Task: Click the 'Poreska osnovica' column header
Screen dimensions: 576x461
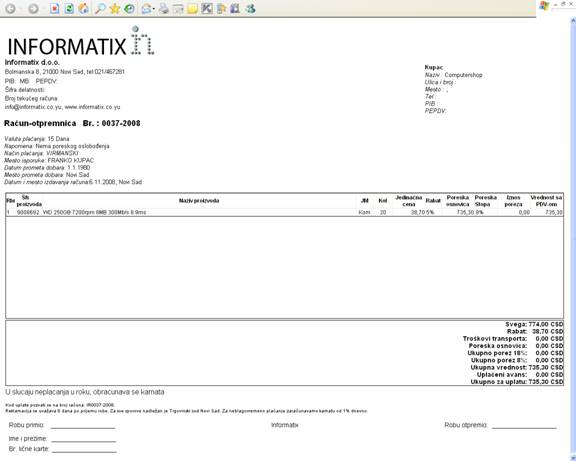Action: (x=458, y=201)
